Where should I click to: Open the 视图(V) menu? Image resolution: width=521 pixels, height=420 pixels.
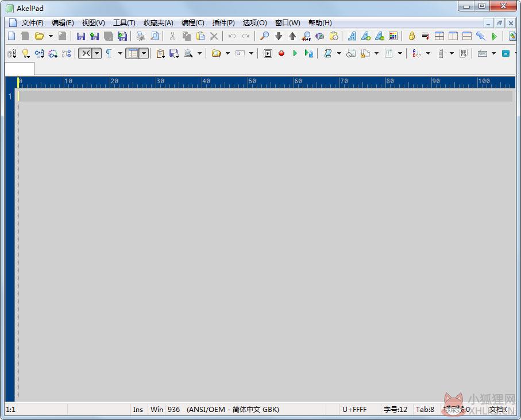(93, 22)
